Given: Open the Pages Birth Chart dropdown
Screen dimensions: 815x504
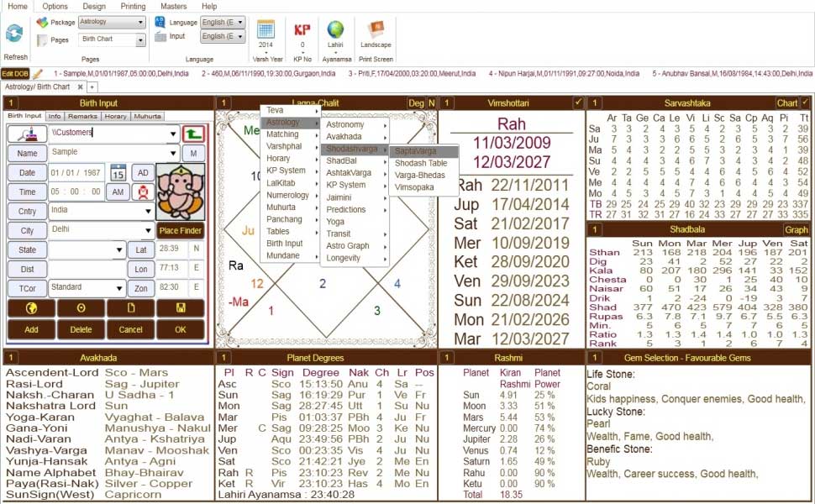Looking at the screenshot, I should click(x=140, y=40).
